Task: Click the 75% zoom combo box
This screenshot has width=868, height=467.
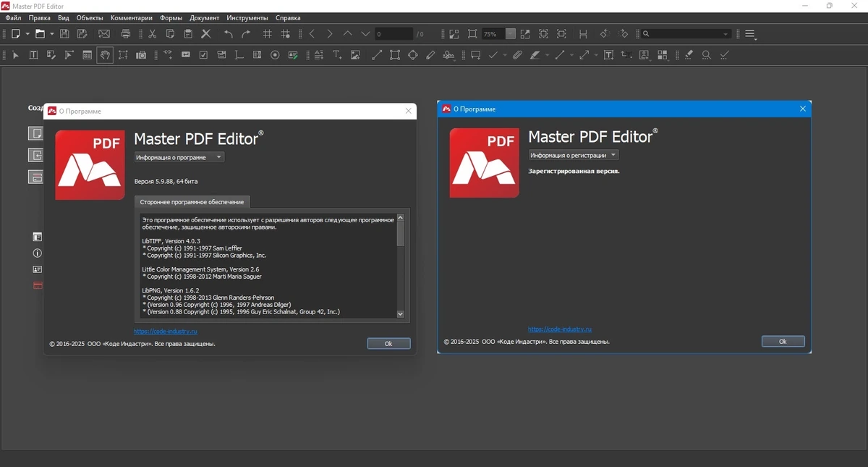Action: 499,34
